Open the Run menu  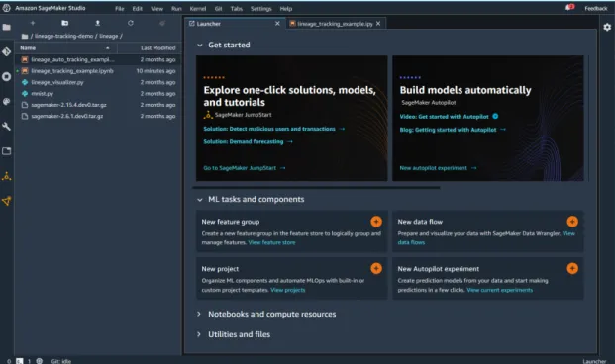176,9
